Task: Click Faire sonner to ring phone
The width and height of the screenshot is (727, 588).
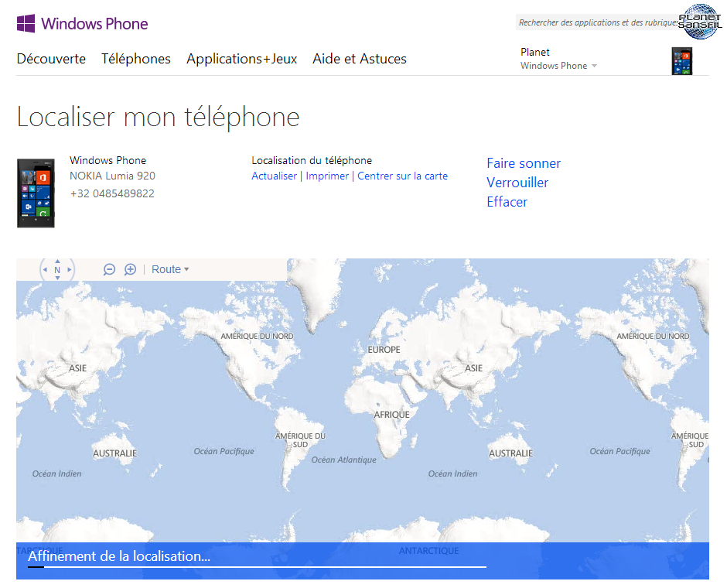Action: coord(524,163)
